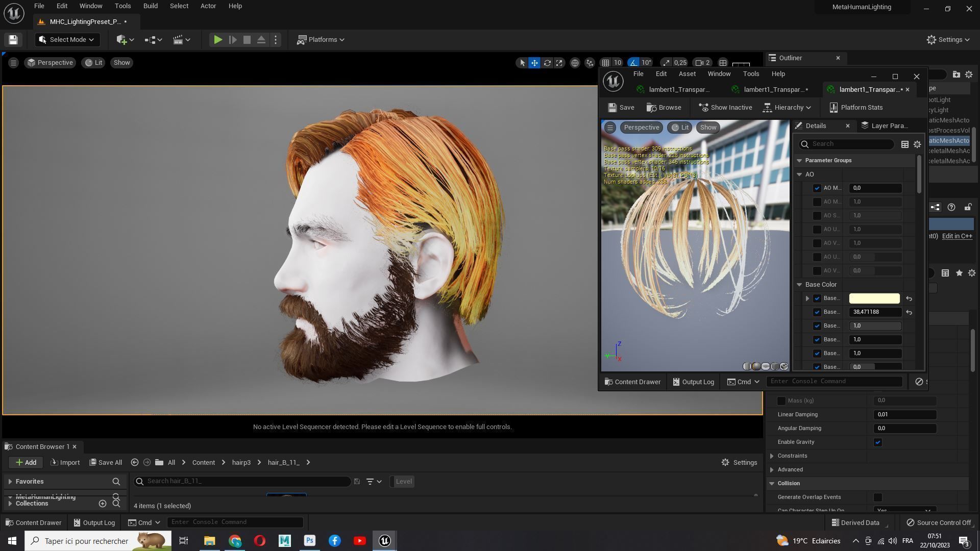Open Photoshop from the Windows taskbar
The image size is (980, 551).
click(309, 541)
